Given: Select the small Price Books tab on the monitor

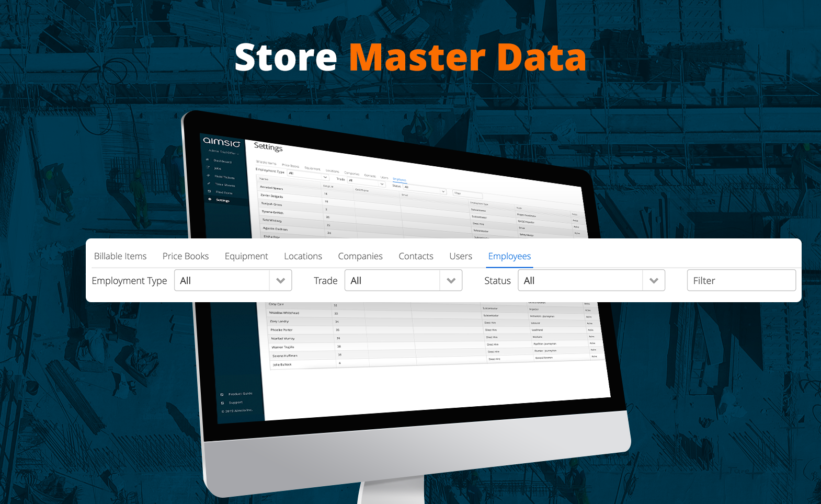Looking at the screenshot, I should point(290,166).
